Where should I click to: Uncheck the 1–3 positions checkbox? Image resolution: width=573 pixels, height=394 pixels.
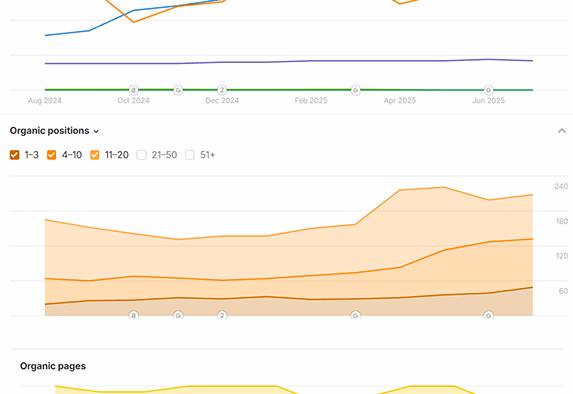coord(15,155)
